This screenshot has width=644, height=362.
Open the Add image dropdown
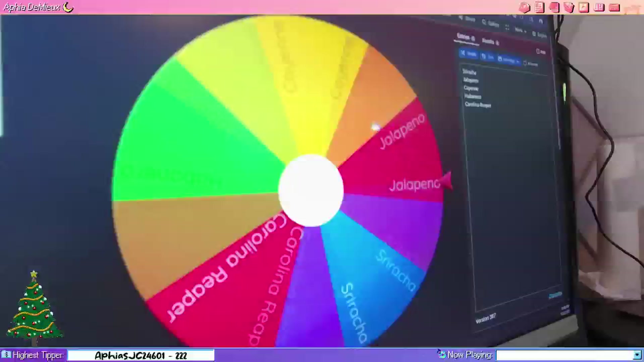pyautogui.click(x=508, y=60)
